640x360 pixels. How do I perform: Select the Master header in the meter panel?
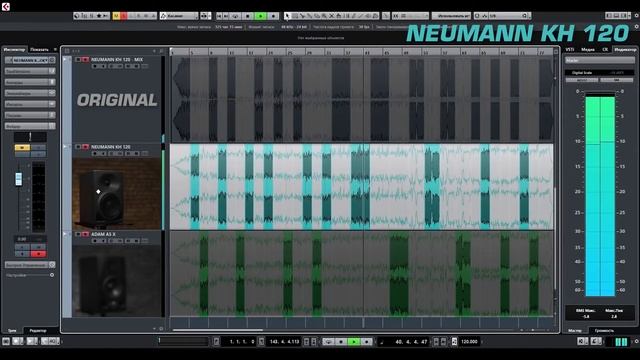pyautogui.click(x=600, y=60)
